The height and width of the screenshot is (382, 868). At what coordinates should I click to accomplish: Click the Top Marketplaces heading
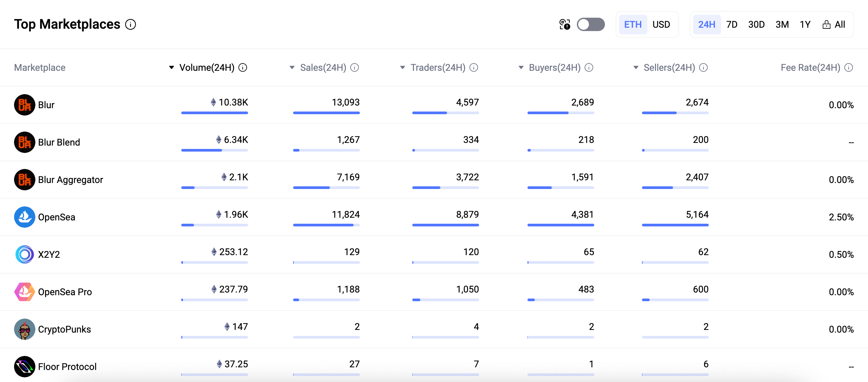click(x=67, y=25)
